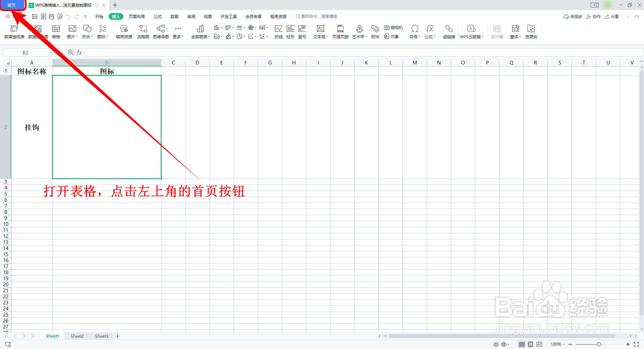Image resolution: width=644 pixels, height=349 pixels.
Task: Attach a file using 附件 icon
Action: click(375, 32)
